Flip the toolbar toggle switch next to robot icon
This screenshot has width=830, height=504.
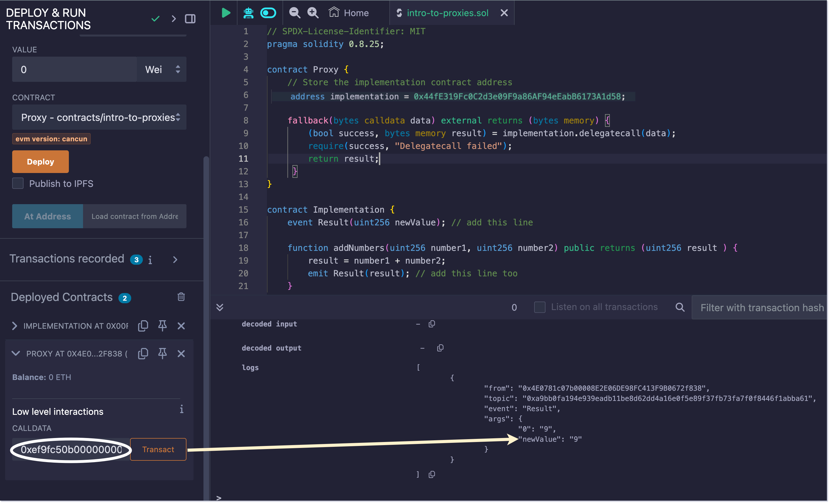pyautogui.click(x=268, y=13)
